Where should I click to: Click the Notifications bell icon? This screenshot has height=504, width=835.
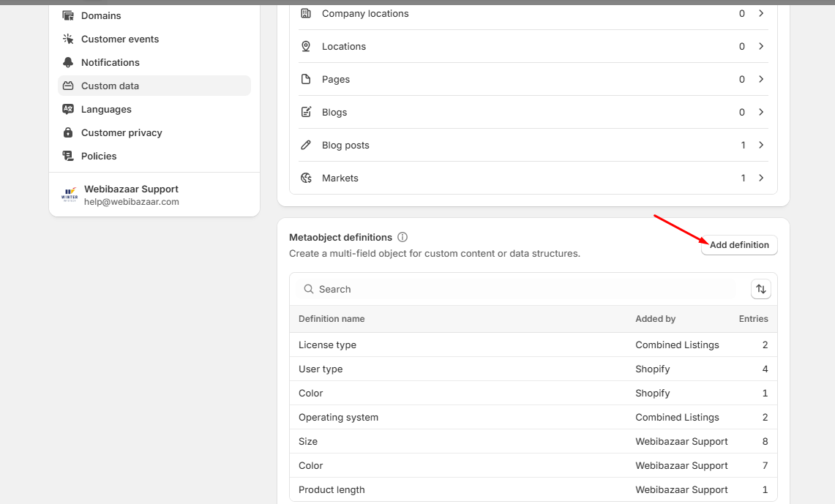pyautogui.click(x=68, y=62)
